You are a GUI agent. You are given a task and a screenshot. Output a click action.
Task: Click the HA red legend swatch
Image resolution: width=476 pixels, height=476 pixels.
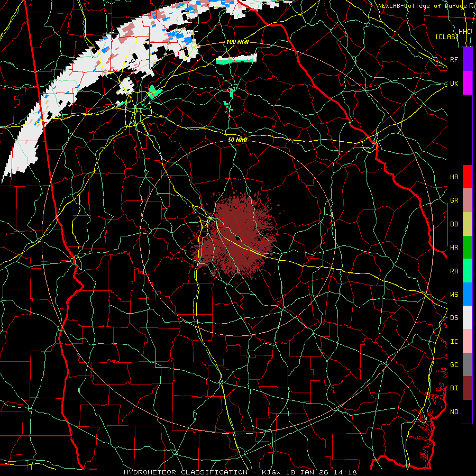pos(467,177)
